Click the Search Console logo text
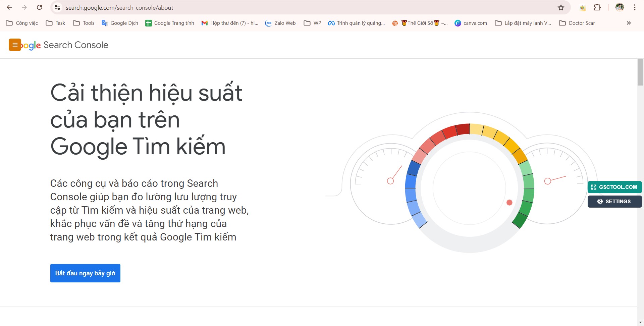The width and height of the screenshot is (644, 326). coord(76,45)
